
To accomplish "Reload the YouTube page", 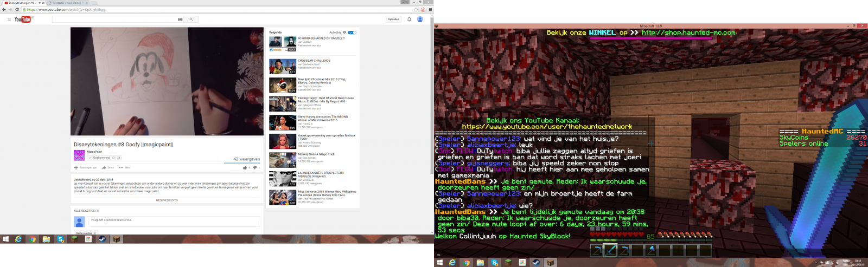I will (17, 10).
